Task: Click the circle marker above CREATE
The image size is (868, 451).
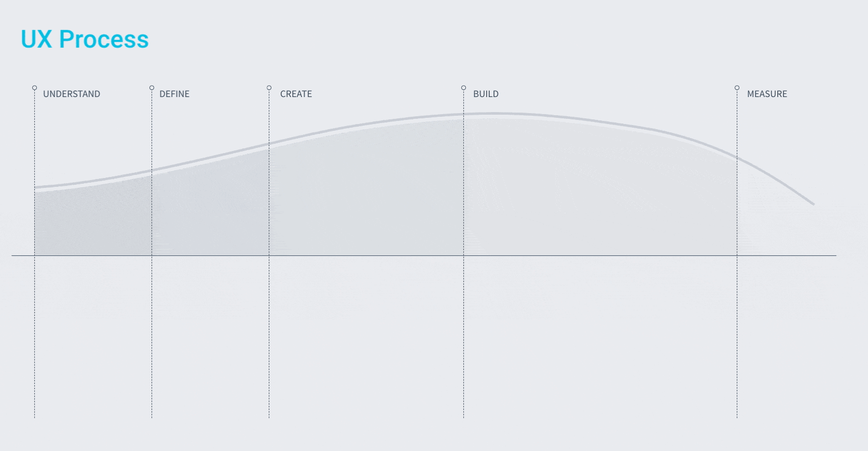Action: pos(269,88)
